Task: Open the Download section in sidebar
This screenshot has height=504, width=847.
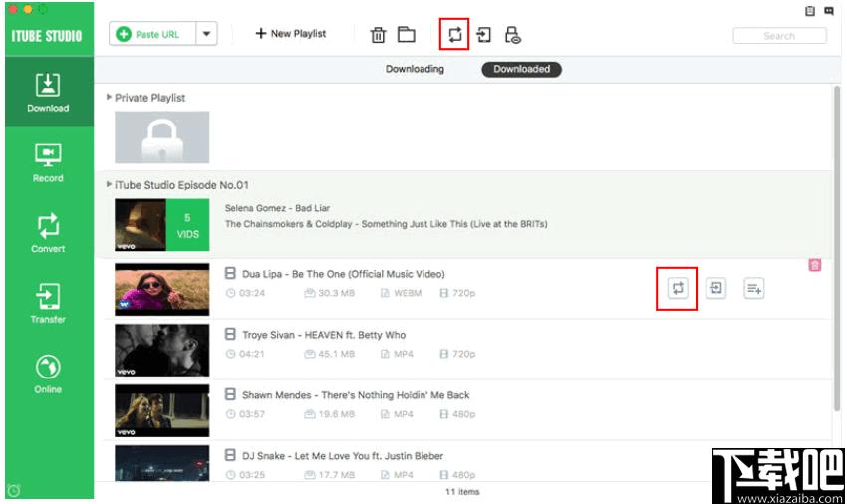Action: click(48, 93)
